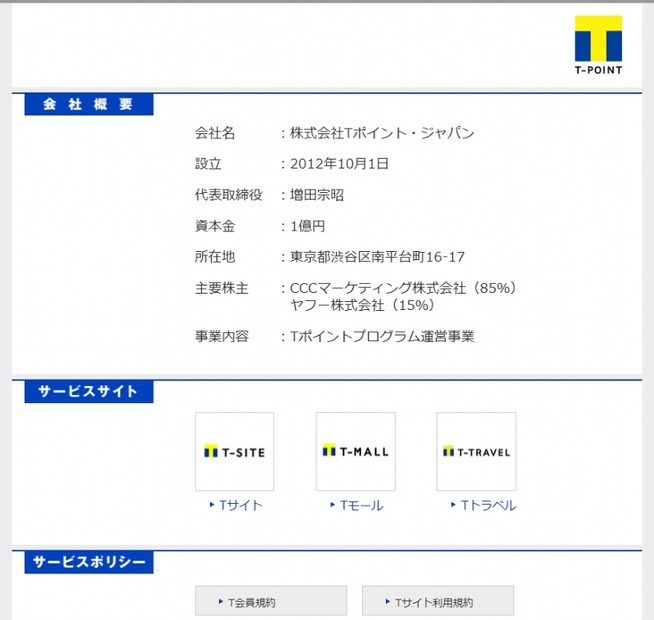Open the T-SITE logo tile
The width and height of the screenshot is (654, 620).
click(234, 451)
